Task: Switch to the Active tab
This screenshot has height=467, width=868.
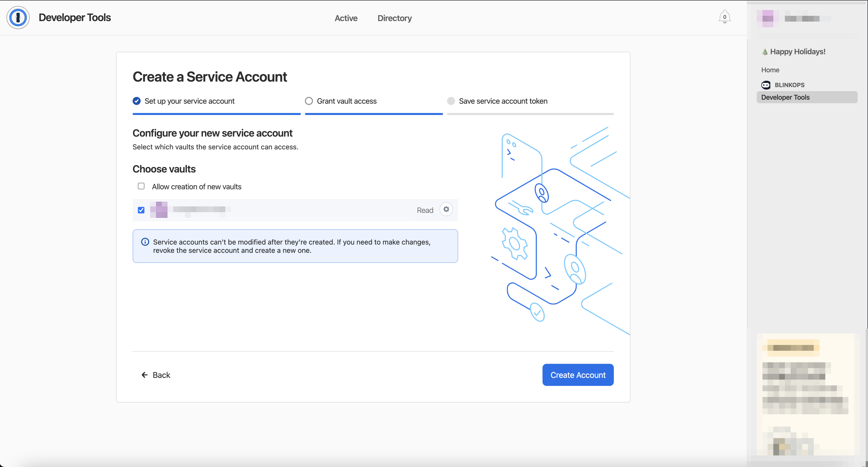Action: coord(346,18)
